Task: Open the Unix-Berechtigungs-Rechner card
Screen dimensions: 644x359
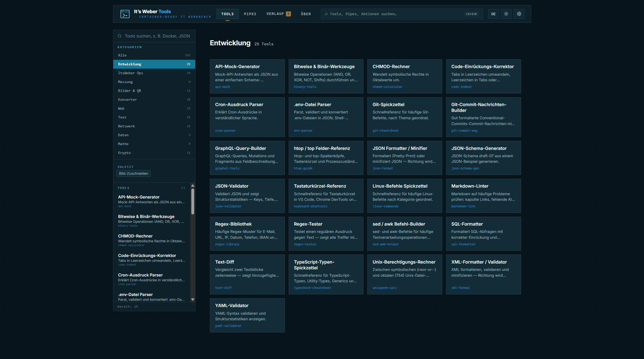Action: coord(404,274)
